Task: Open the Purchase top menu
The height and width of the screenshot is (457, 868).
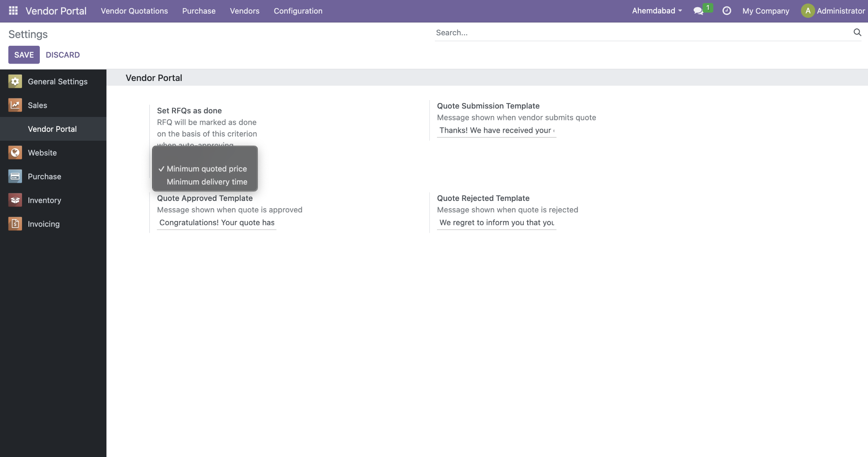Action: pyautogui.click(x=199, y=11)
